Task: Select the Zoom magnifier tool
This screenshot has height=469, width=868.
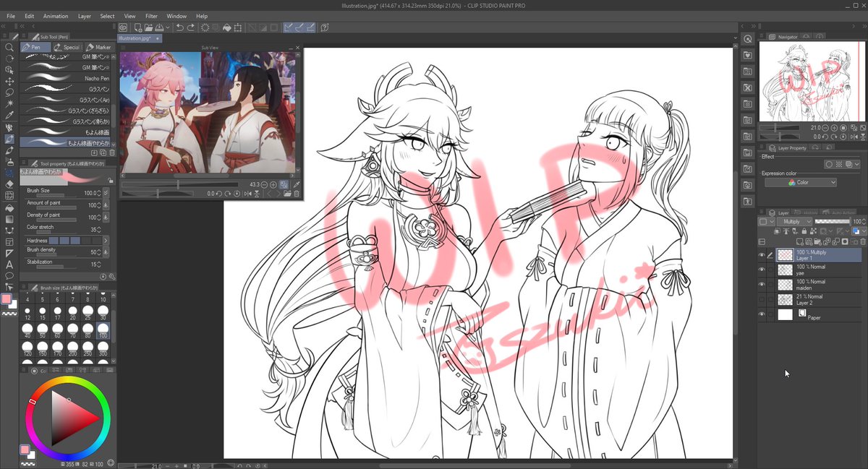Action: pos(9,47)
